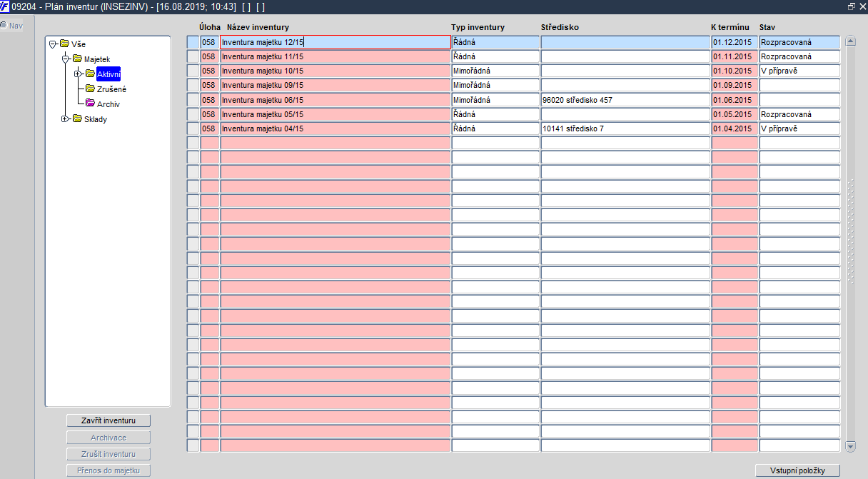The width and height of the screenshot is (868, 479).
Task: Click the scrollbar down arrow
Action: pos(850,447)
